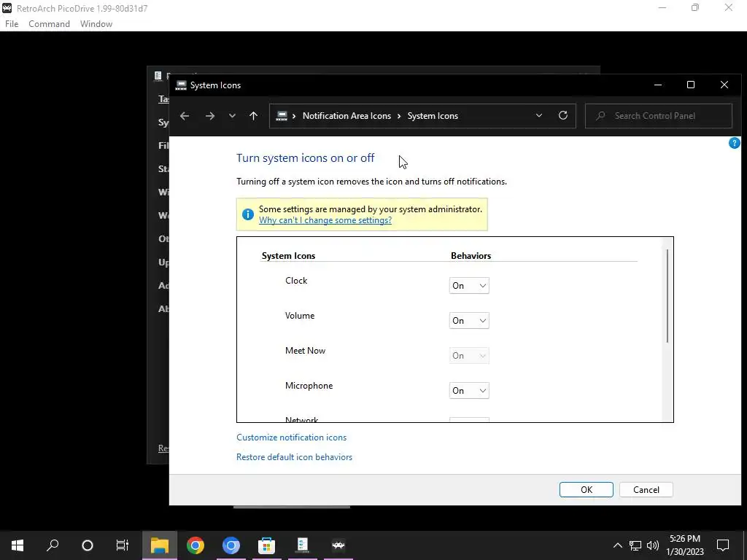
Task: Click System Icons breadcrumb in address bar
Action: click(x=433, y=116)
